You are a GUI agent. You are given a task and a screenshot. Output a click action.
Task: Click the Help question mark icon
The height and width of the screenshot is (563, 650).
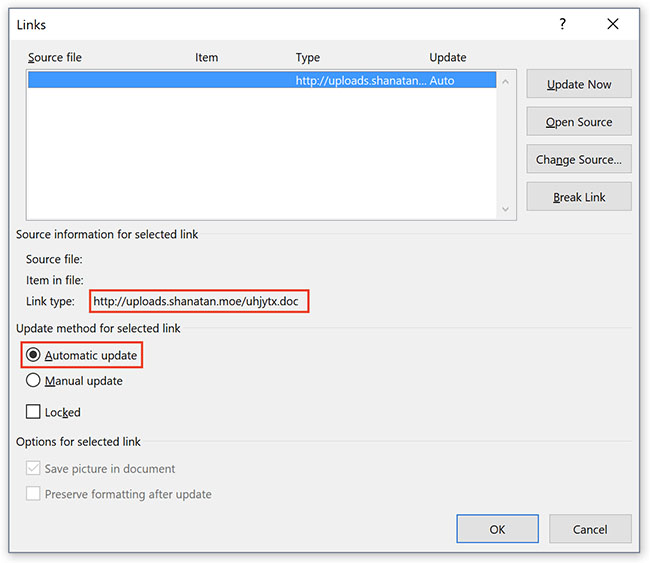[562, 24]
